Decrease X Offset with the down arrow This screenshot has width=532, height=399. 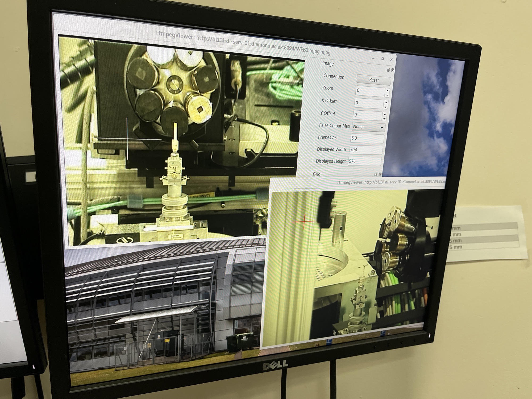tap(386, 107)
